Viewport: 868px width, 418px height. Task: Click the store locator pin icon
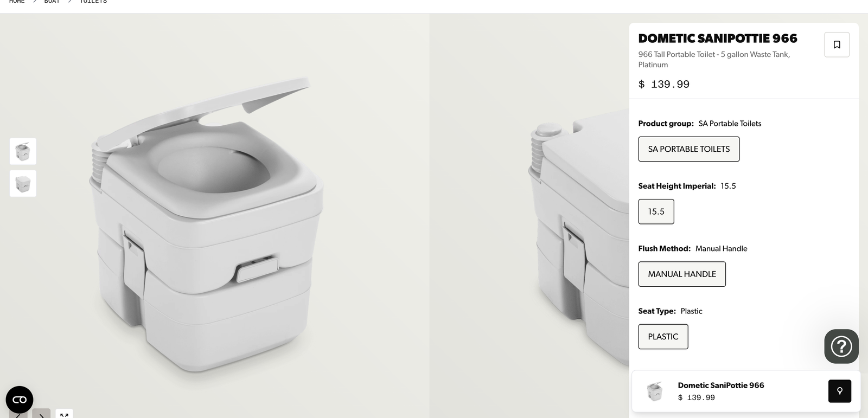840,391
